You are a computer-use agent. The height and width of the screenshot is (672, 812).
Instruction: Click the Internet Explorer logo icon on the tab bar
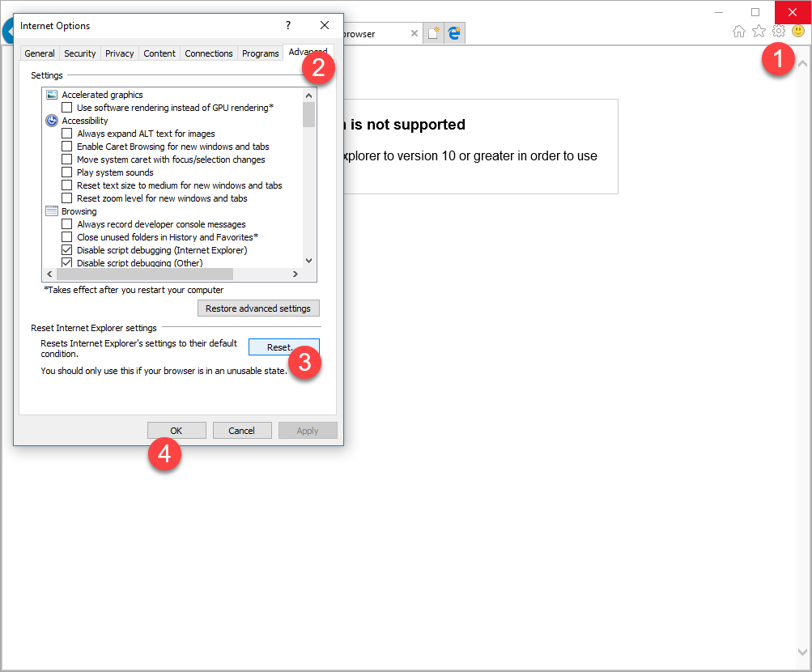453,33
